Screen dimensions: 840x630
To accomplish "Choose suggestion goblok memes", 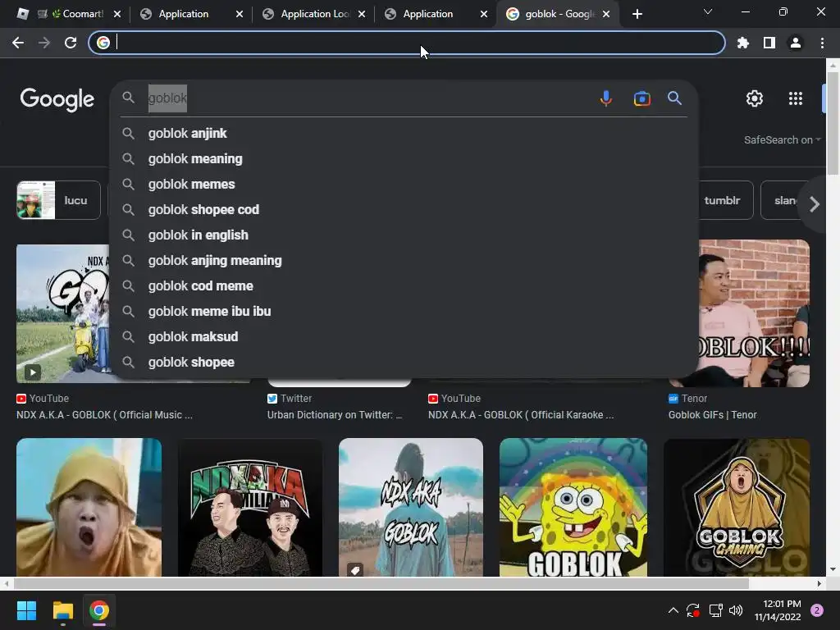I will pyautogui.click(x=404, y=185).
